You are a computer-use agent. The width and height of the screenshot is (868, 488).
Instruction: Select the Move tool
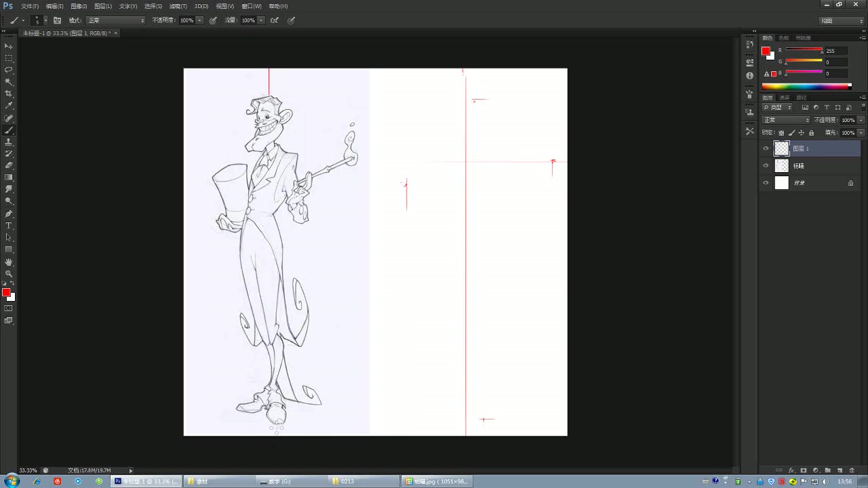click(9, 46)
